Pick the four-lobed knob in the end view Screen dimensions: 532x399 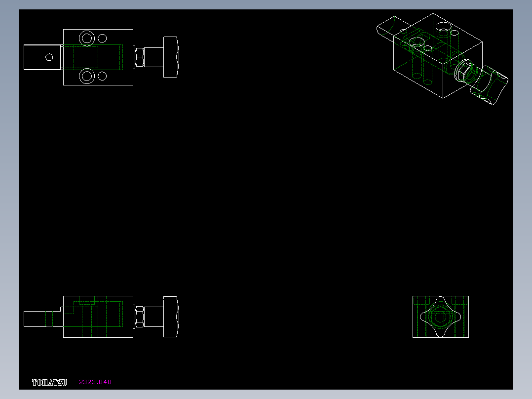pos(440,317)
